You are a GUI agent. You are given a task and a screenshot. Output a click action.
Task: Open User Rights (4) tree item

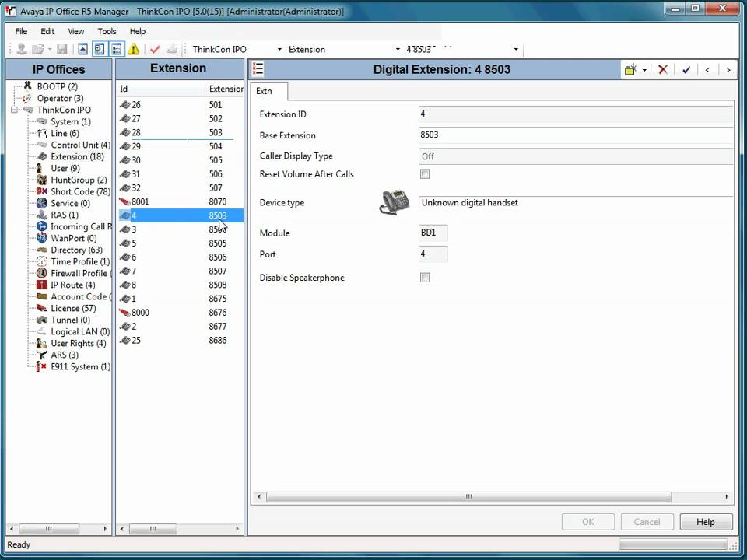pos(78,343)
